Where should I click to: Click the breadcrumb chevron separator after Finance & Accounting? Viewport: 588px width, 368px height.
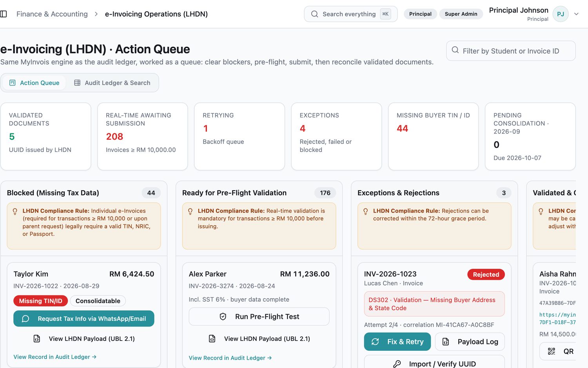96,14
